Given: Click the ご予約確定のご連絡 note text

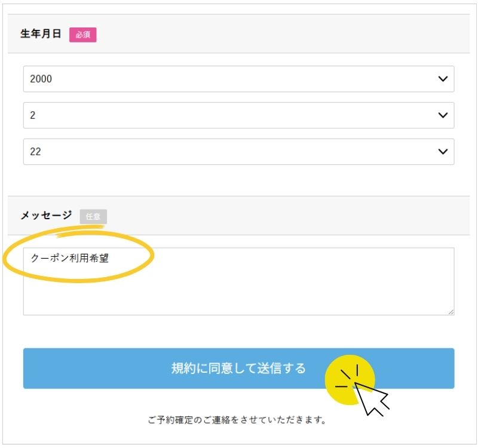Looking at the screenshot, I should [x=237, y=420].
